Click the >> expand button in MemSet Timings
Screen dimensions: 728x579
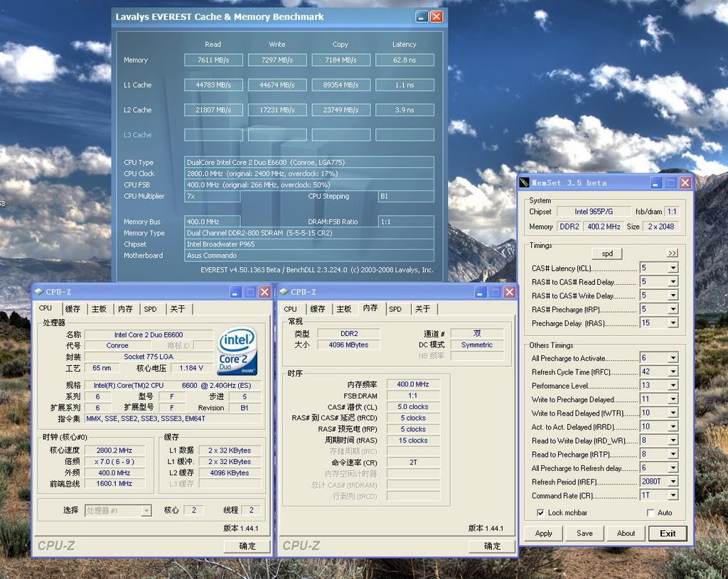click(672, 253)
